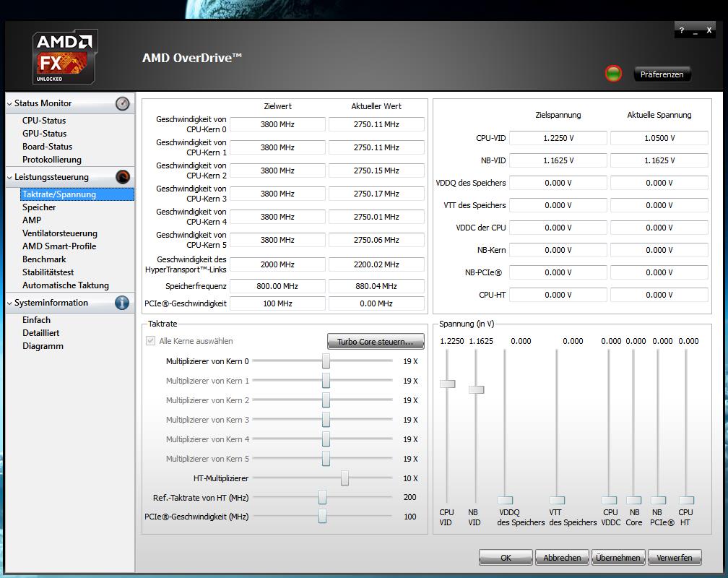Open the Benchmark page
The height and width of the screenshot is (578, 728).
pyautogui.click(x=44, y=259)
